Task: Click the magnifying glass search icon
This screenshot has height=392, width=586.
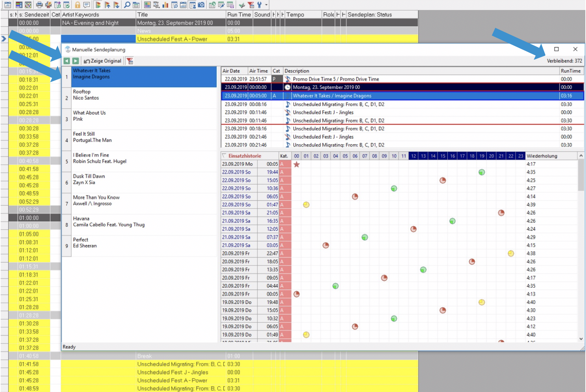Action: pyautogui.click(x=127, y=5)
